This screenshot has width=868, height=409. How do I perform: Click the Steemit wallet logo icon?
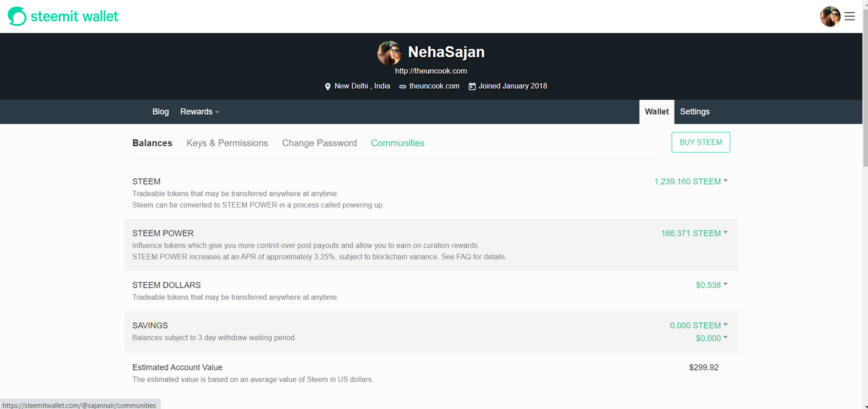tap(17, 16)
